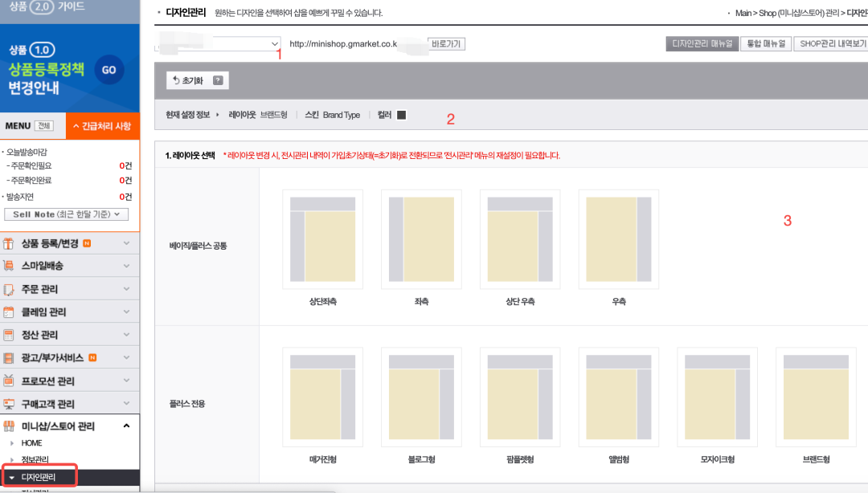
Task: Click the 광고/부가서비스 sidebar icon
Action: click(10, 357)
